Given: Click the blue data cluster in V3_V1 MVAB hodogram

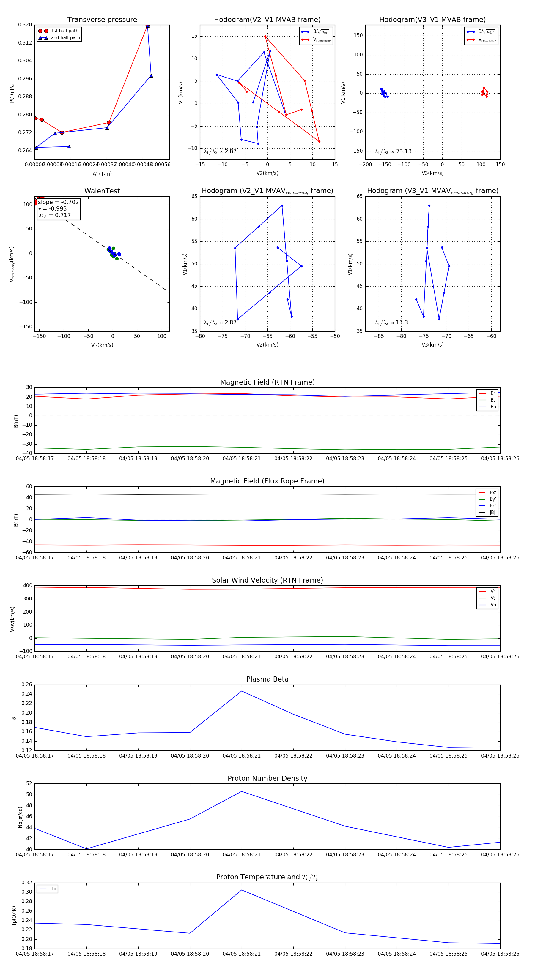Looking at the screenshot, I should click(x=384, y=93).
